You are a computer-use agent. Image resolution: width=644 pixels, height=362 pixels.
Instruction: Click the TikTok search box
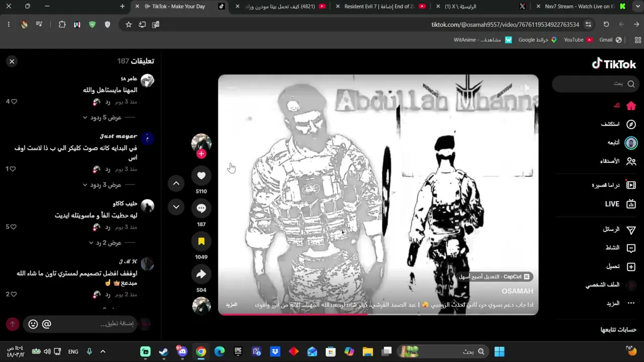click(x=596, y=83)
